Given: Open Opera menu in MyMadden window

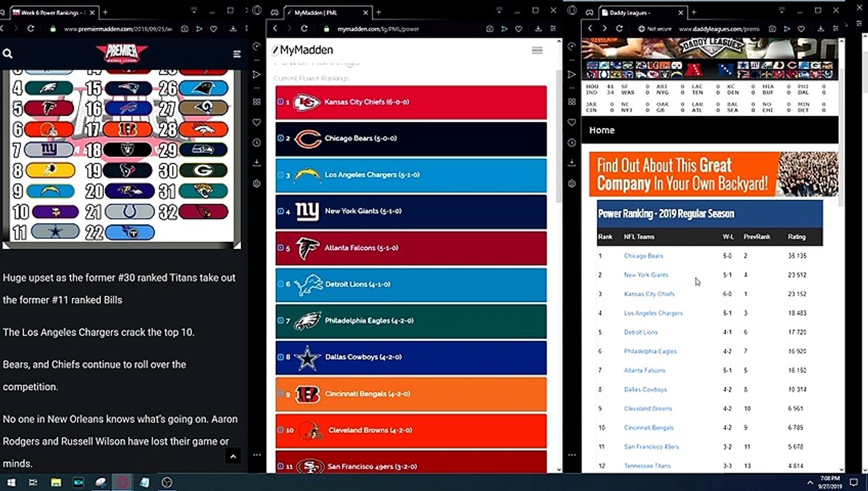Looking at the screenshot, I should (x=257, y=11).
